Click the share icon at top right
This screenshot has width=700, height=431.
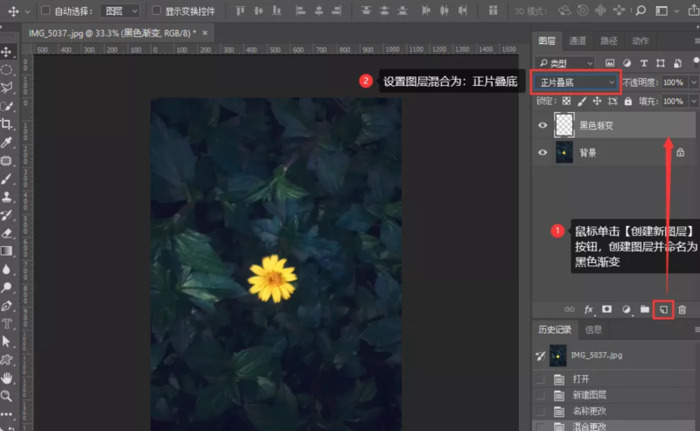693,10
